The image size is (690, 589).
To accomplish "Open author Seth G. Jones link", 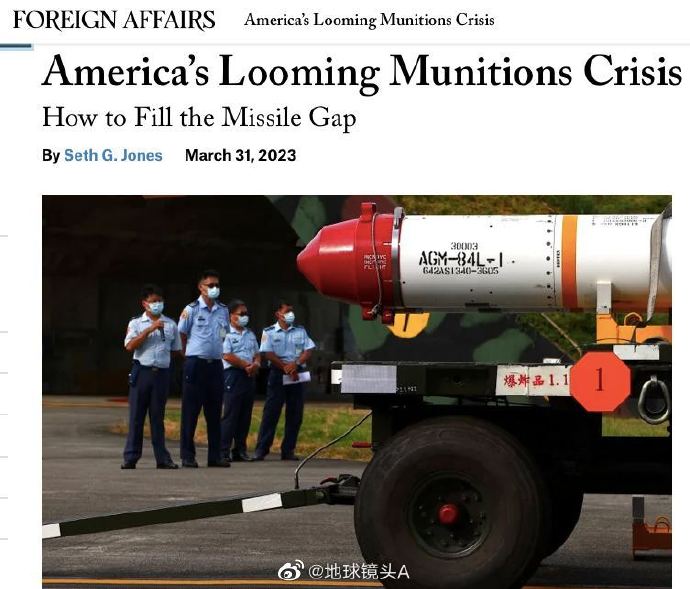I will coord(113,155).
